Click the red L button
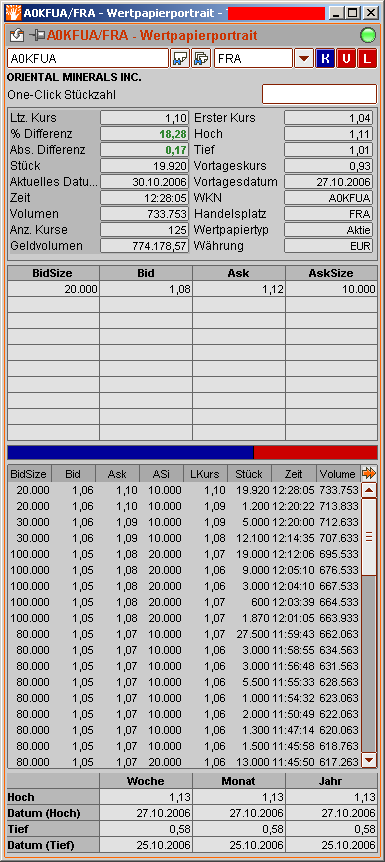Image resolution: width=385 pixels, height=862 pixels. 367,58
